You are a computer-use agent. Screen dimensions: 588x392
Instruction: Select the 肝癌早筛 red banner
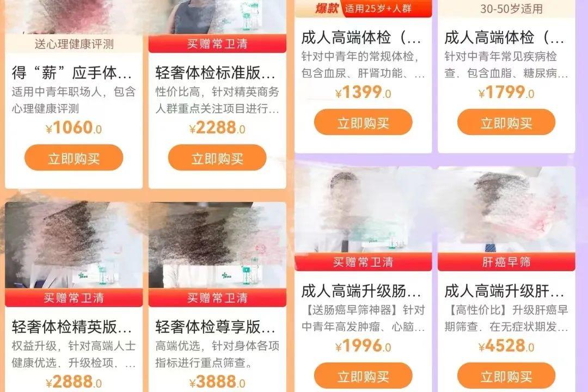coord(506,262)
